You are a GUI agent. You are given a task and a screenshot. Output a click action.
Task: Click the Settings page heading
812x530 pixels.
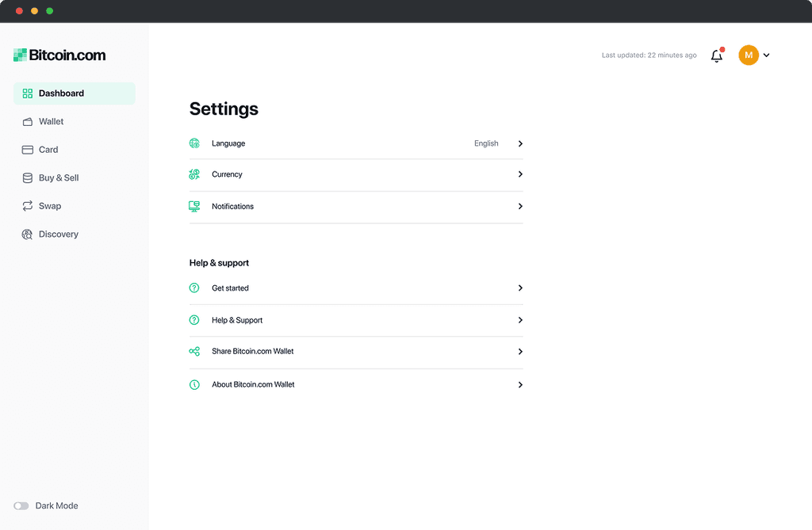[224, 109]
